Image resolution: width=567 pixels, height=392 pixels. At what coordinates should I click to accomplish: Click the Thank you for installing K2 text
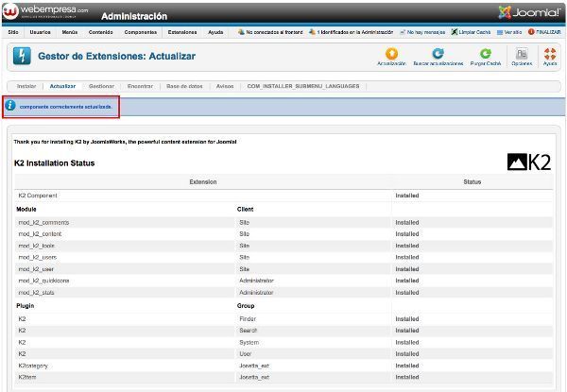125,142
